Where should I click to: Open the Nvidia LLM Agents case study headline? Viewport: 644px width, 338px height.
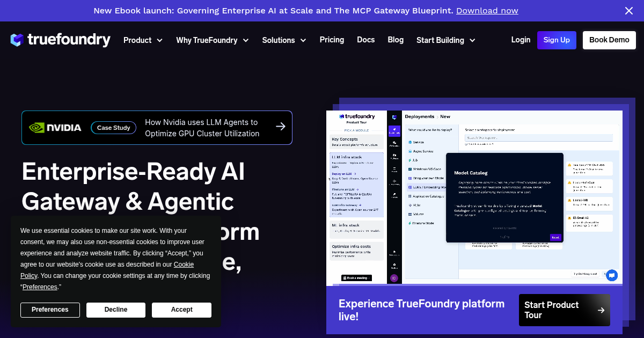(202, 128)
